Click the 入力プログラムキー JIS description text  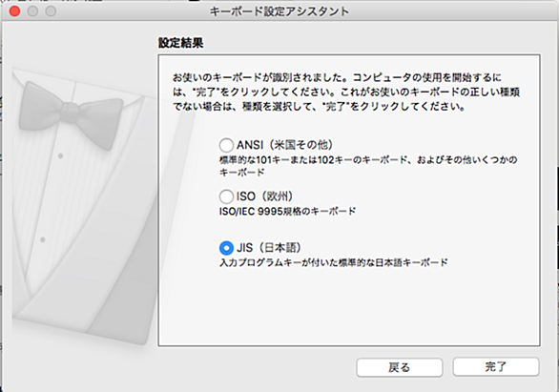click(333, 262)
